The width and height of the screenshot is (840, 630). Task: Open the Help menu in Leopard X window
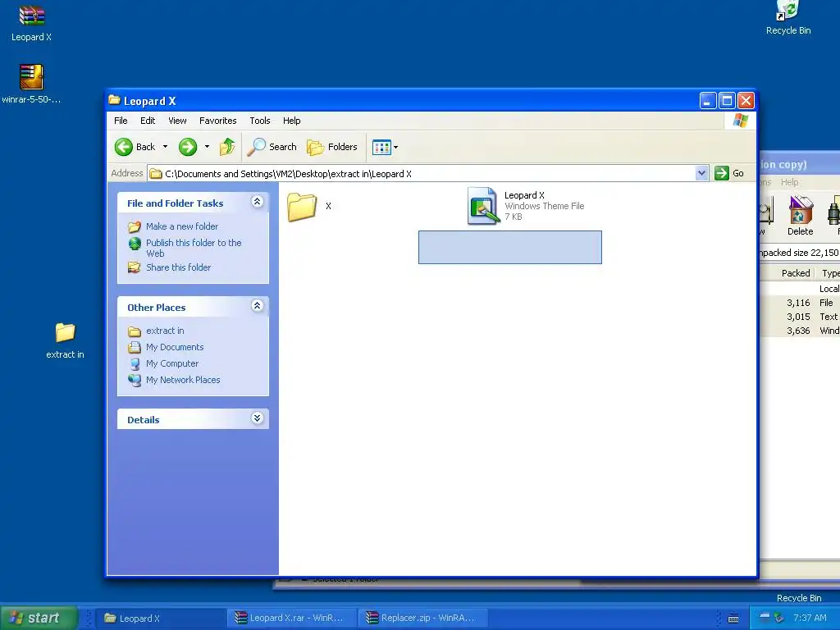coord(291,121)
